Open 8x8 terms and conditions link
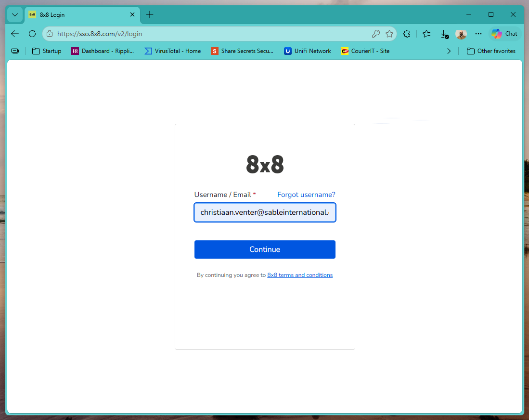This screenshot has width=529, height=420. tap(300, 275)
